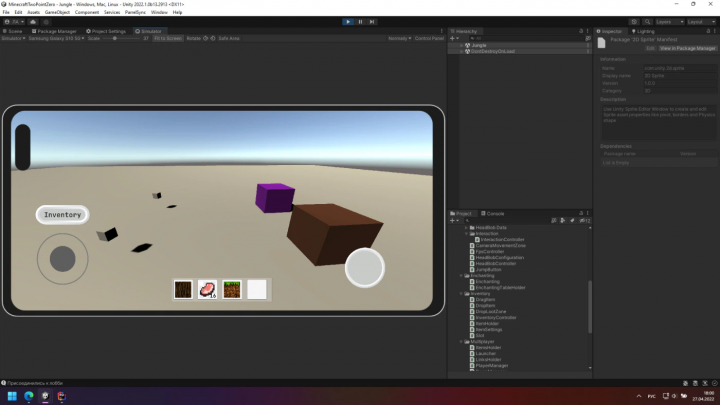Open the global search magnifier icon

click(x=647, y=22)
